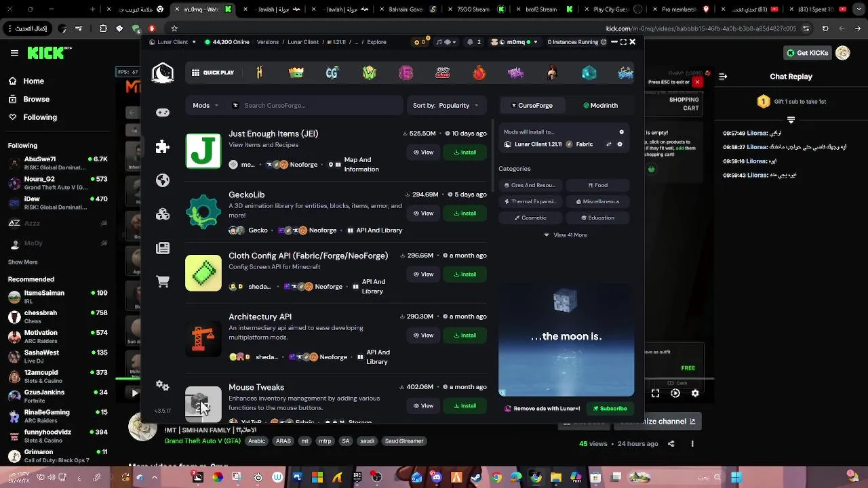Clear the Fabric target with the x button
The height and width of the screenshot is (488, 868).
pyautogui.click(x=620, y=144)
